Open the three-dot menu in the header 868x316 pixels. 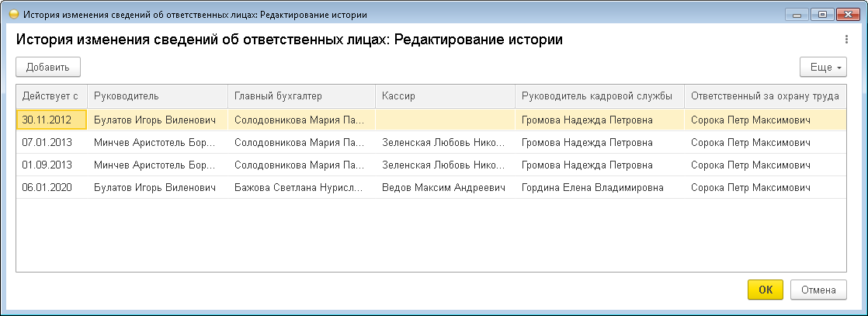point(846,40)
